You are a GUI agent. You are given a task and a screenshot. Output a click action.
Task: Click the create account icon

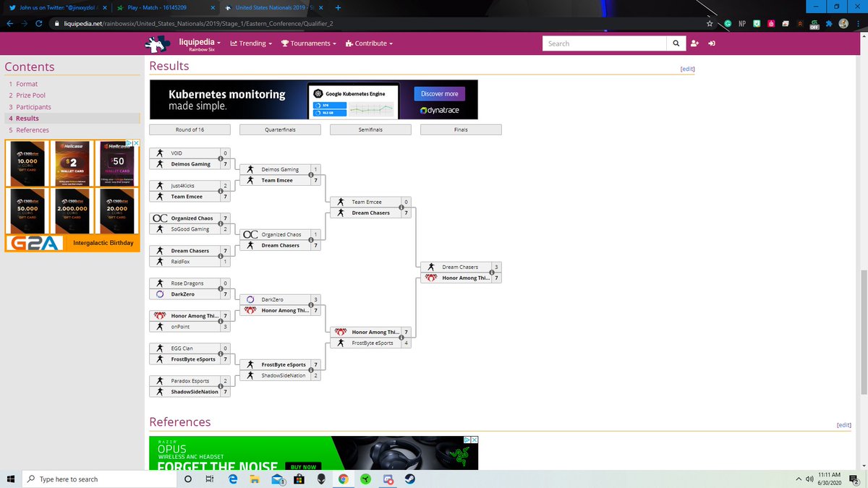click(694, 43)
